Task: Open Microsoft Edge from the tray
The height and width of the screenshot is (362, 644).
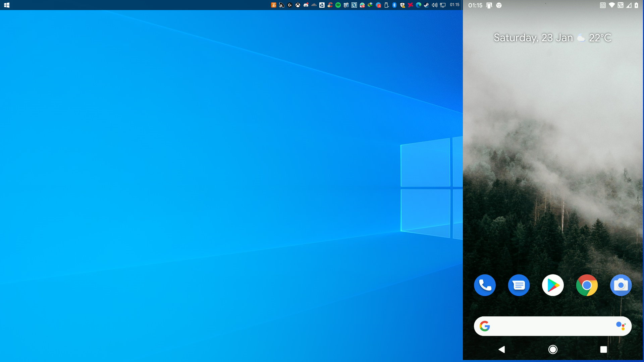Action: (418, 5)
